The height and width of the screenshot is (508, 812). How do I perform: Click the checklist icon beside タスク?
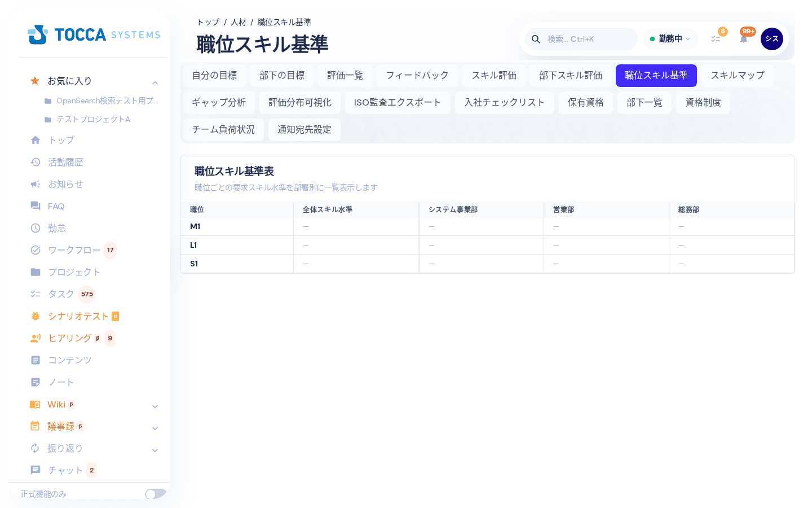[36, 294]
